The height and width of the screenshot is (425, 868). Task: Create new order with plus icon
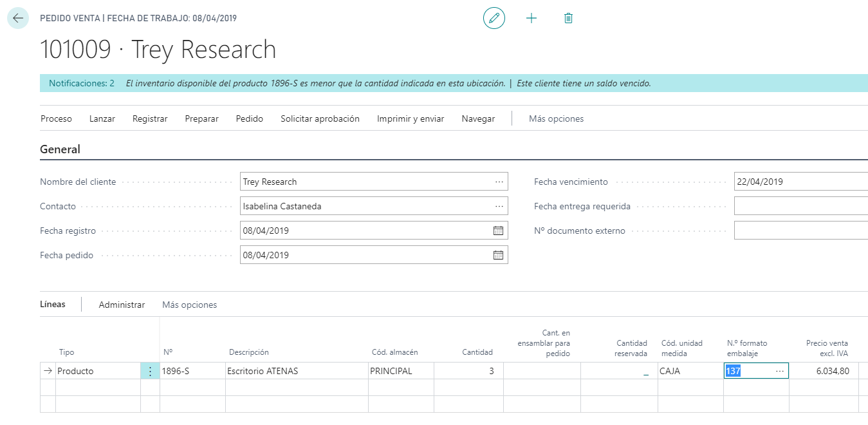coord(531,18)
